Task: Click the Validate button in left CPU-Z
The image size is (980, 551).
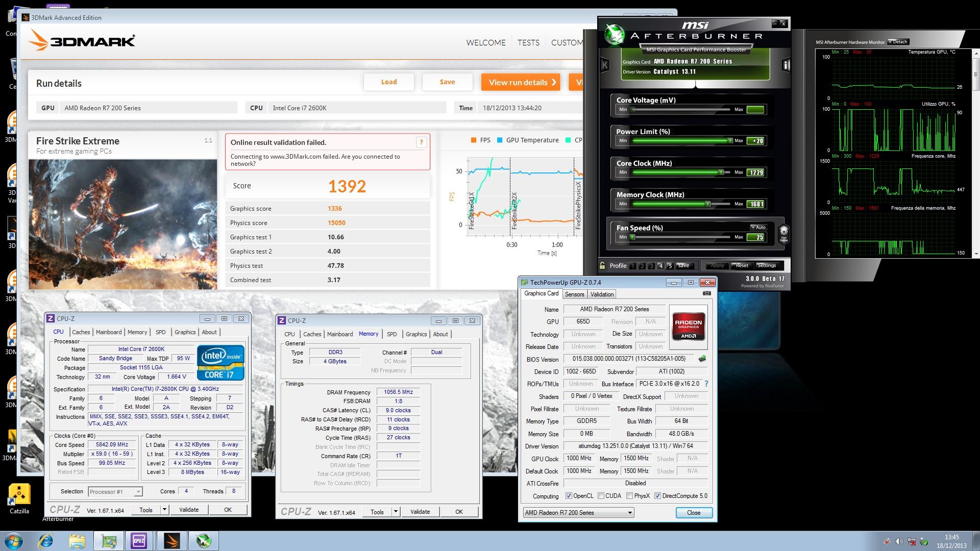Action: 189,510
